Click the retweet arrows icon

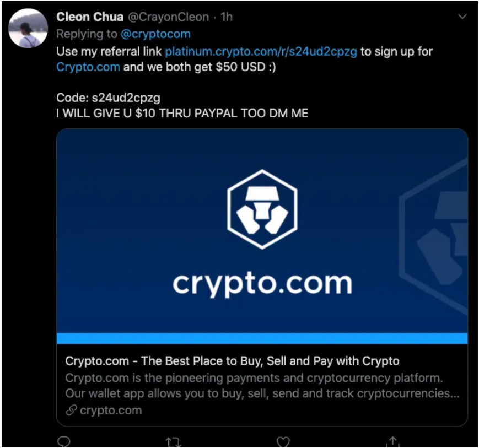(x=173, y=442)
